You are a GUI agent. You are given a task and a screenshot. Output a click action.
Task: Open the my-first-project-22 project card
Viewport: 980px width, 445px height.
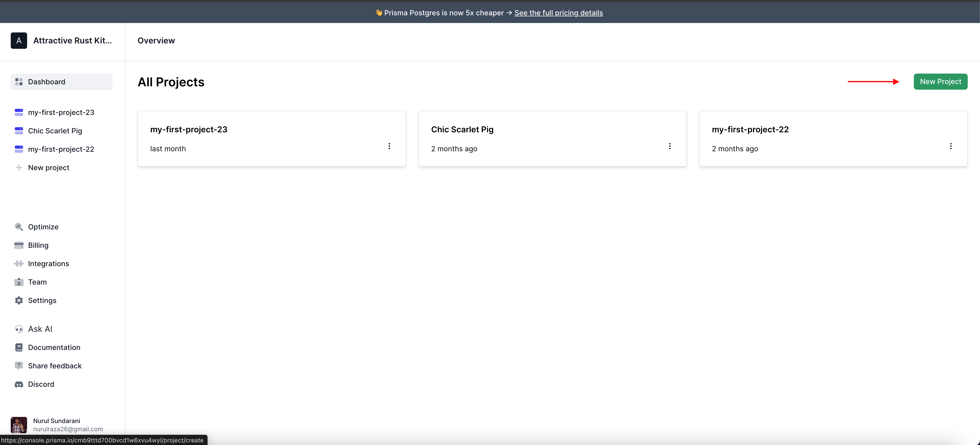[x=833, y=138]
